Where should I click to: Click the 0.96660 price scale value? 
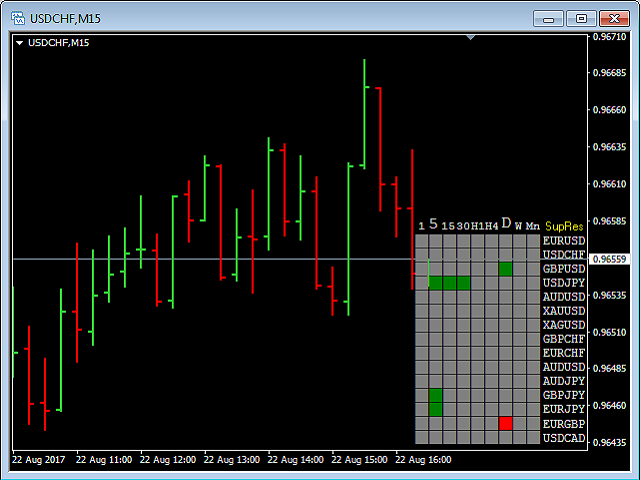coord(609,110)
